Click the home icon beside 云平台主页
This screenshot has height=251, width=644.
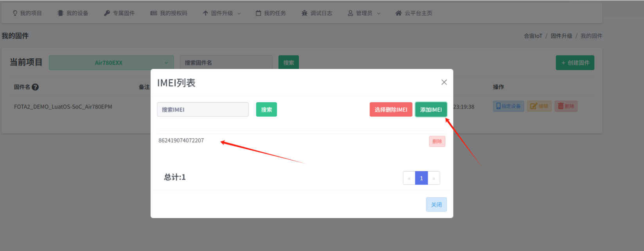pos(398,13)
